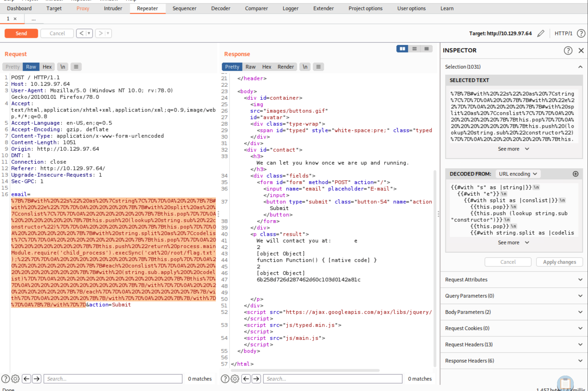
Task: Open the Decoder tab
Action: tap(221, 8)
